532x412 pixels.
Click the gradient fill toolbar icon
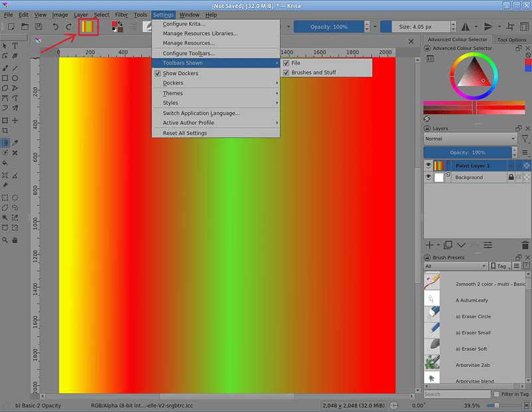coord(88,27)
